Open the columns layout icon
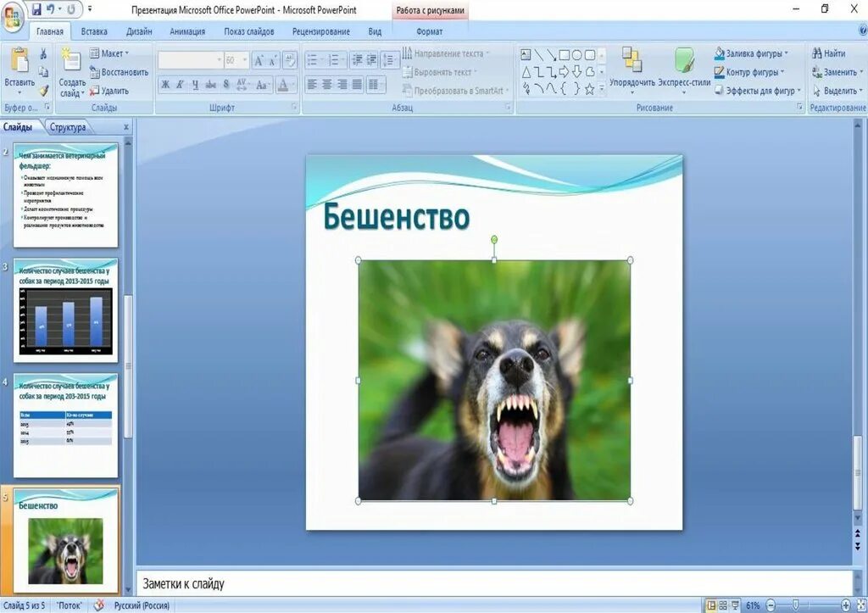 pyautogui.click(x=376, y=85)
